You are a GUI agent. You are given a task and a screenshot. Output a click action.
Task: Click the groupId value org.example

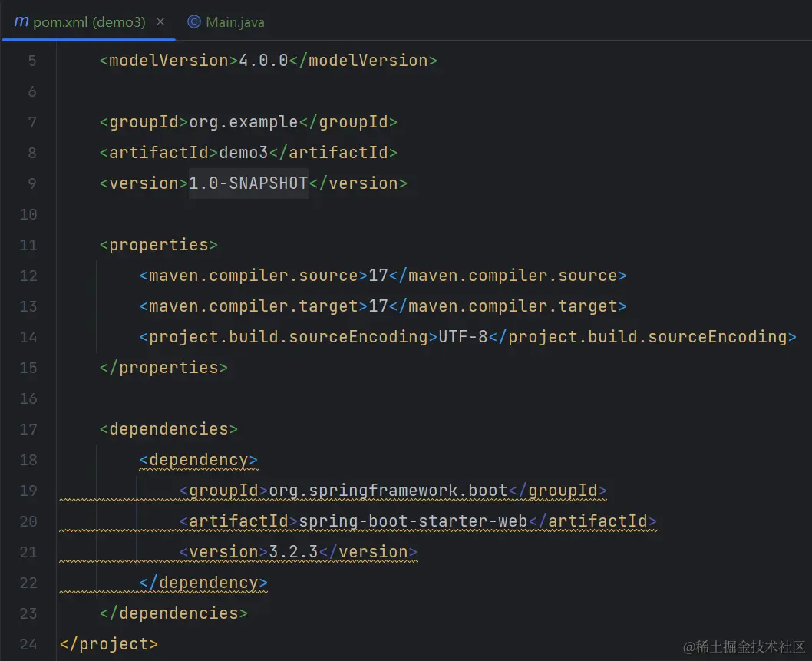[243, 122]
